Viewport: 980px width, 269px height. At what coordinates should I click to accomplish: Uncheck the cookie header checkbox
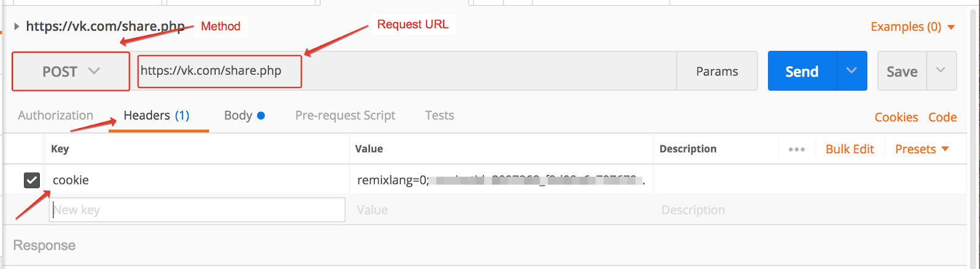(32, 180)
